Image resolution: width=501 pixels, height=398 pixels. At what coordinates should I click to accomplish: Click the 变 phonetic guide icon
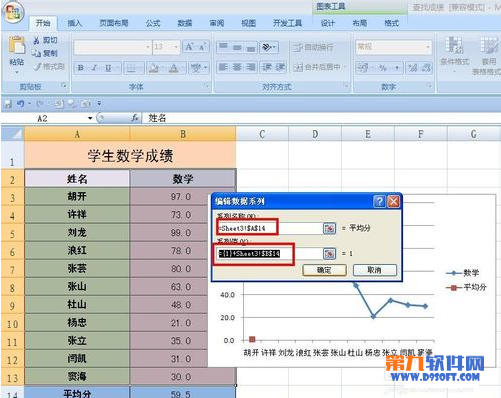[196, 68]
